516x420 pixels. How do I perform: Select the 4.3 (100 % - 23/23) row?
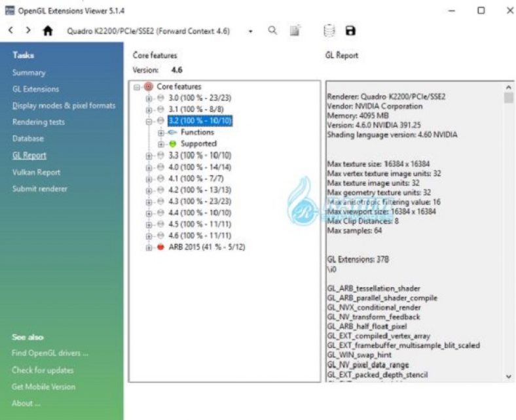coord(200,201)
